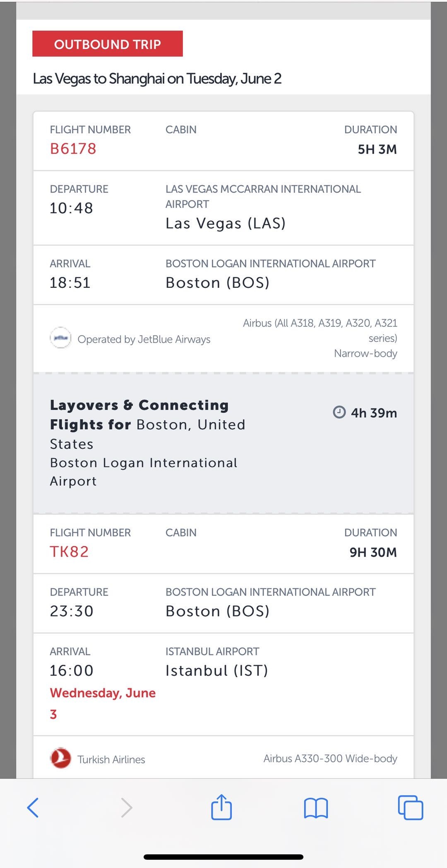This screenshot has width=447, height=868.
Task: Tap the layover clock icon
Action: coord(339,412)
